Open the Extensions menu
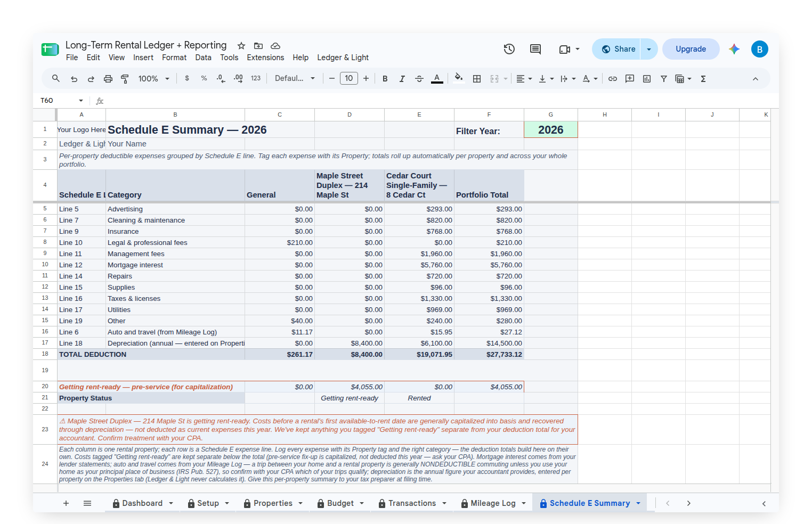The height and width of the screenshot is (524, 812). tap(265, 58)
